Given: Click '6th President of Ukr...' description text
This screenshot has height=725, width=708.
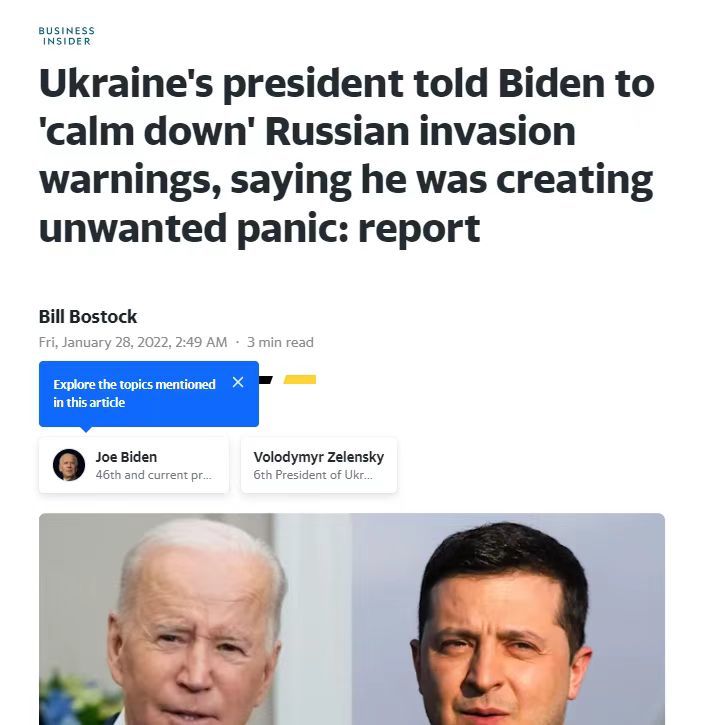Looking at the screenshot, I should pos(313,475).
